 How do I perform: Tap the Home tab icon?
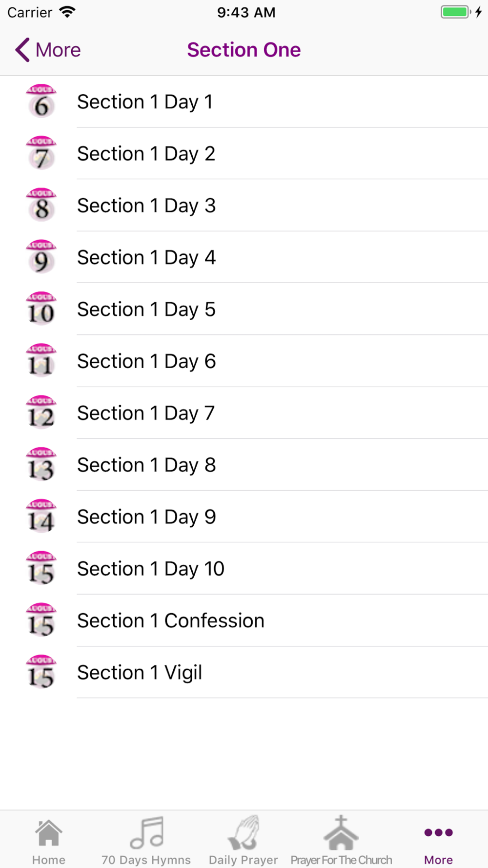pos(48,833)
